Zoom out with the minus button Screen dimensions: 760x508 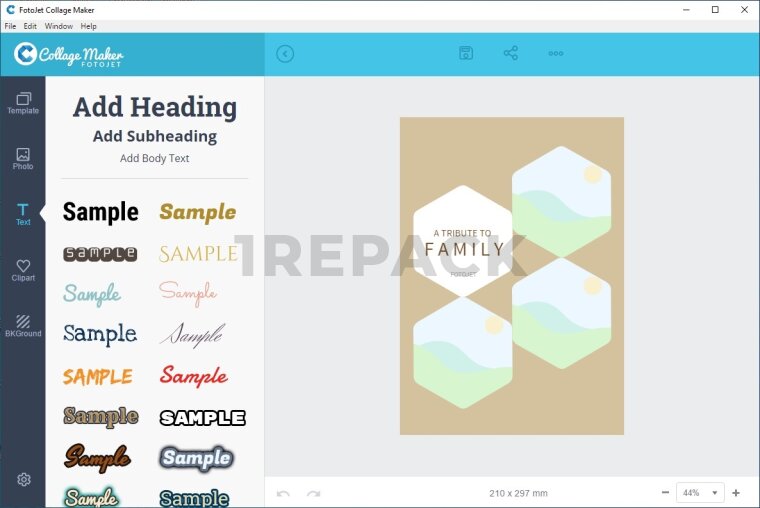tap(666, 493)
